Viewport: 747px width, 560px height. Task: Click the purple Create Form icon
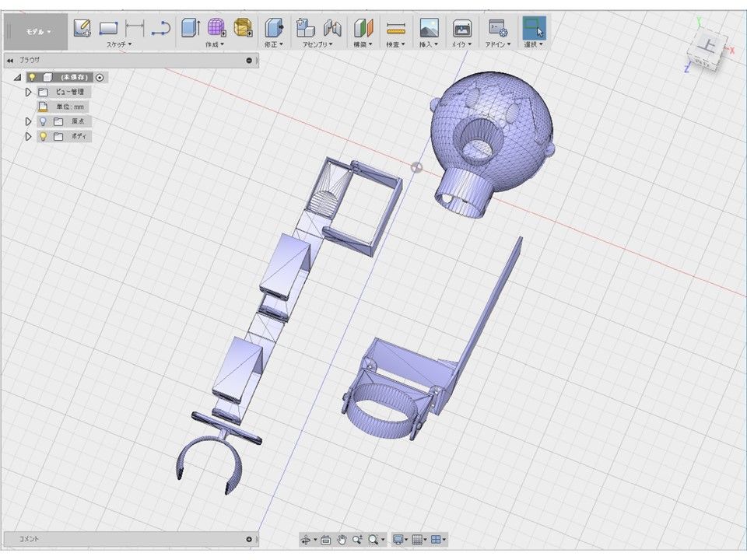click(x=216, y=28)
